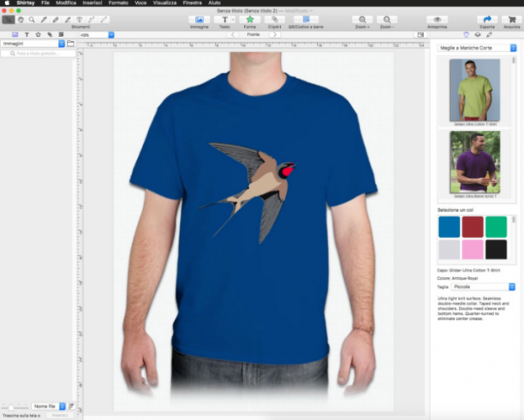Open the pencil edit inspector tab

[x=489, y=35]
